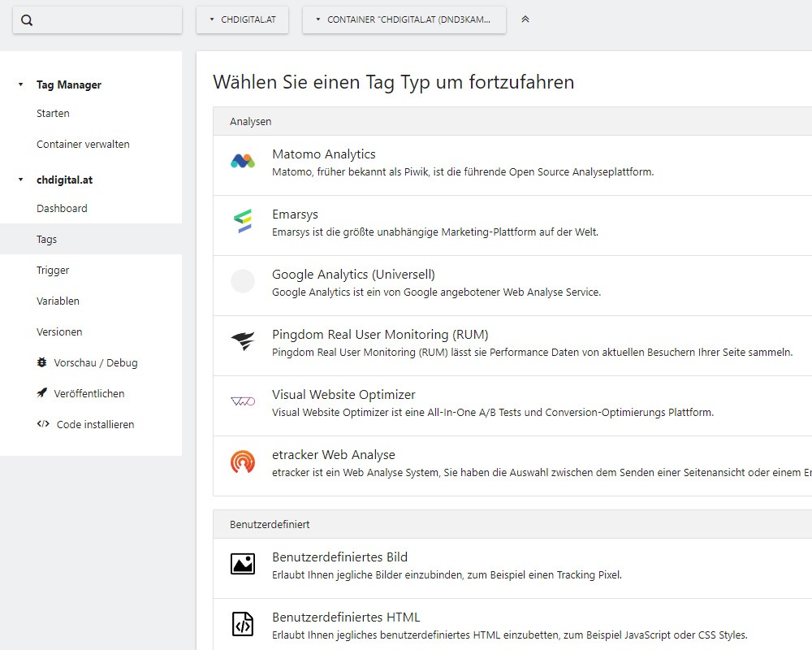
Task: Click the Google Analytics placeholder icon
Action: 242,281
